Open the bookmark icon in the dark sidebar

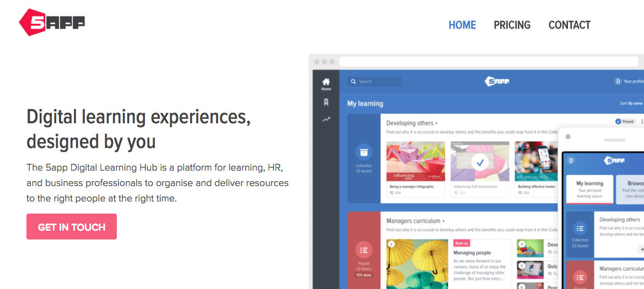point(326,102)
